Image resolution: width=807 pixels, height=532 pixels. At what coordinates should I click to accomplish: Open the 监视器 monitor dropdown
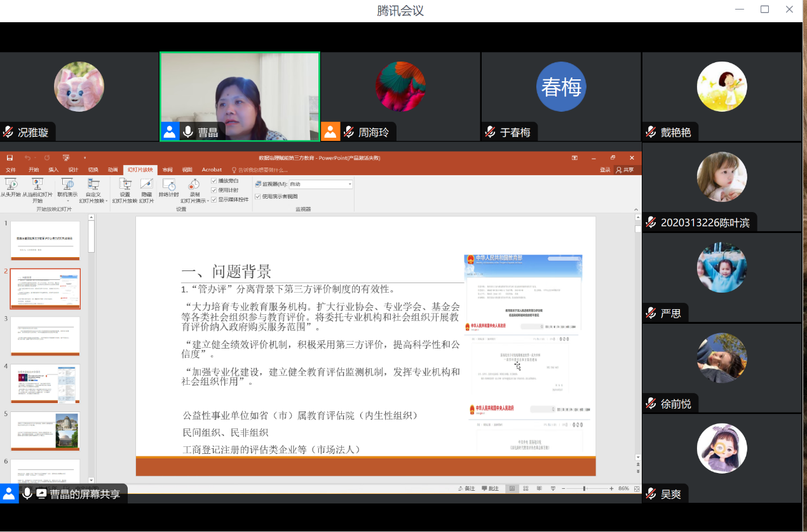tap(349, 184)
